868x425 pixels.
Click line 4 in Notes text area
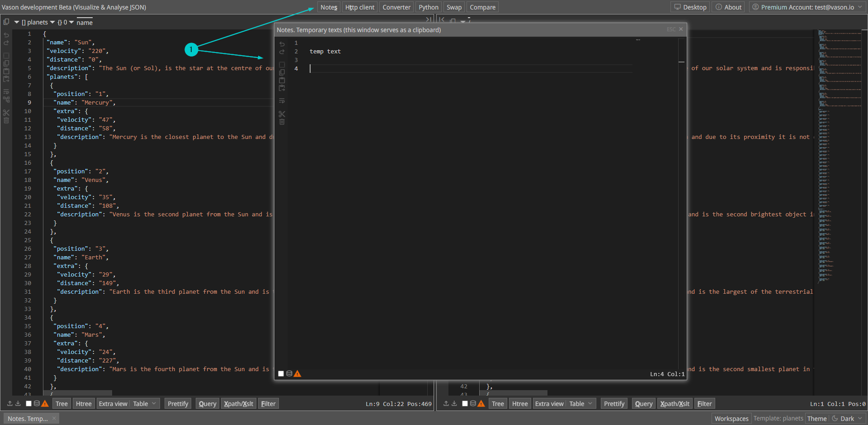coord(470,68)
